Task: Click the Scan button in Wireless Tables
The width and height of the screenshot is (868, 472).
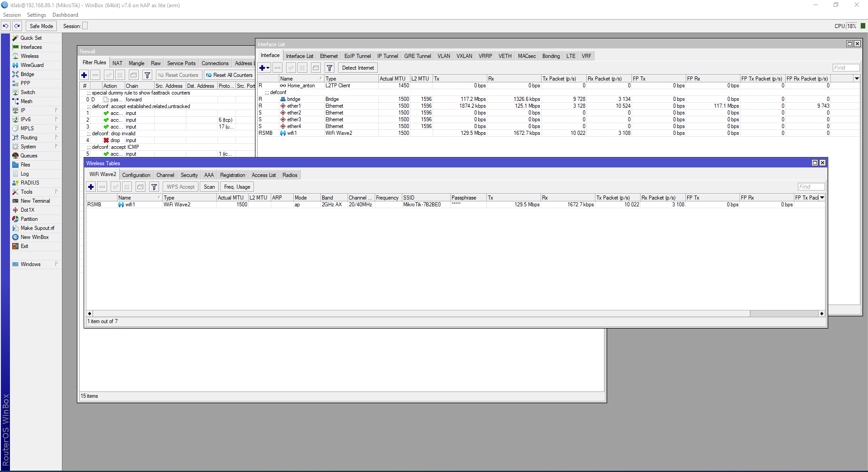Action: (x=209, y=187)
